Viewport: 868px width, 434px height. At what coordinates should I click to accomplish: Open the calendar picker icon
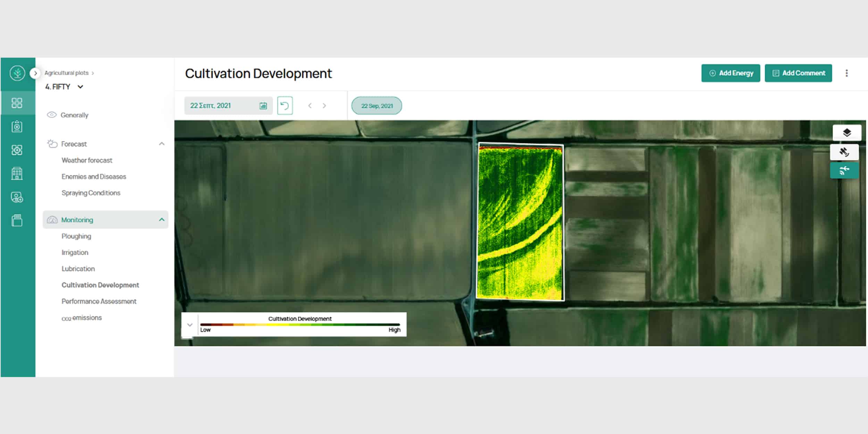(263, 106)
